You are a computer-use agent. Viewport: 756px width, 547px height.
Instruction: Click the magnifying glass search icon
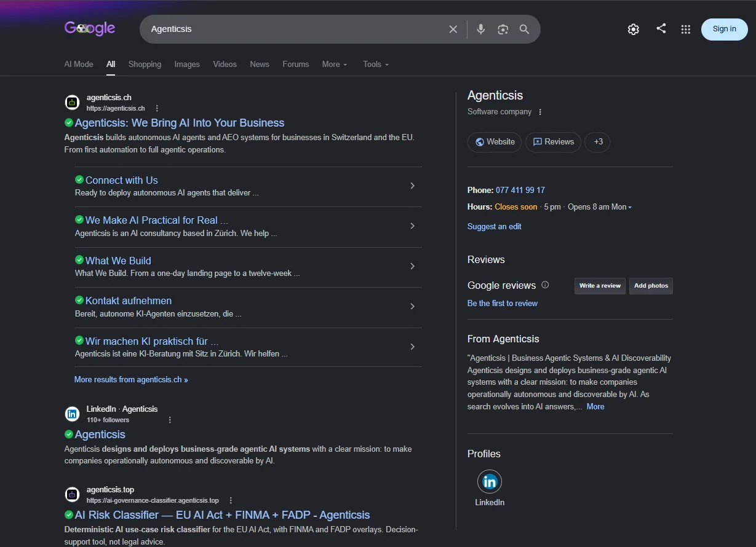tap(525, 29)
